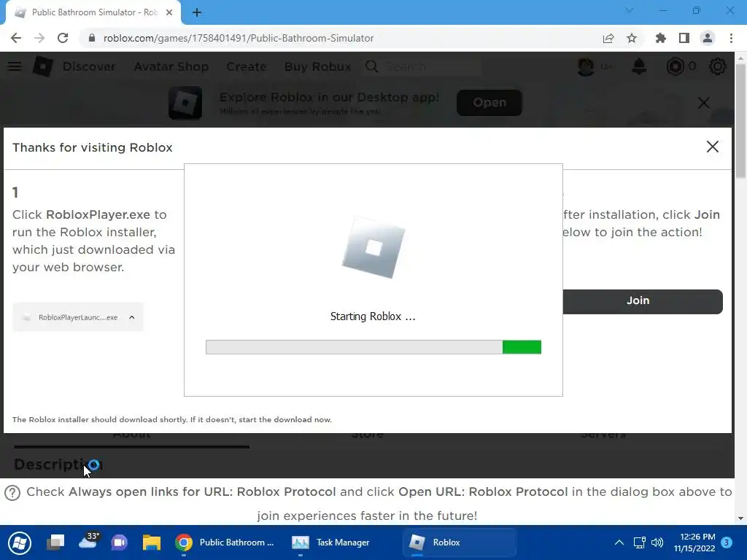
Task: Bookmark this page with the star icon
Action: 632,38
